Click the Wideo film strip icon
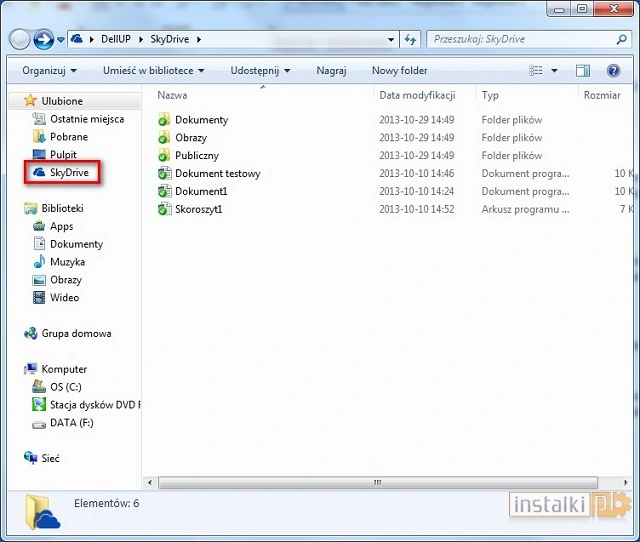This screenshot has width=640, height=542. coord(39,298)
